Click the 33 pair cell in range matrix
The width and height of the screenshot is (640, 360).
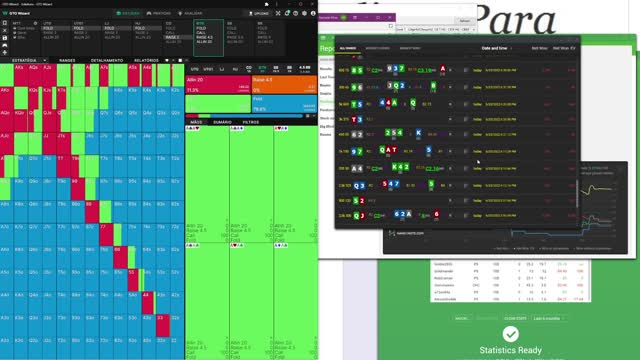click(x=162, y=326)
